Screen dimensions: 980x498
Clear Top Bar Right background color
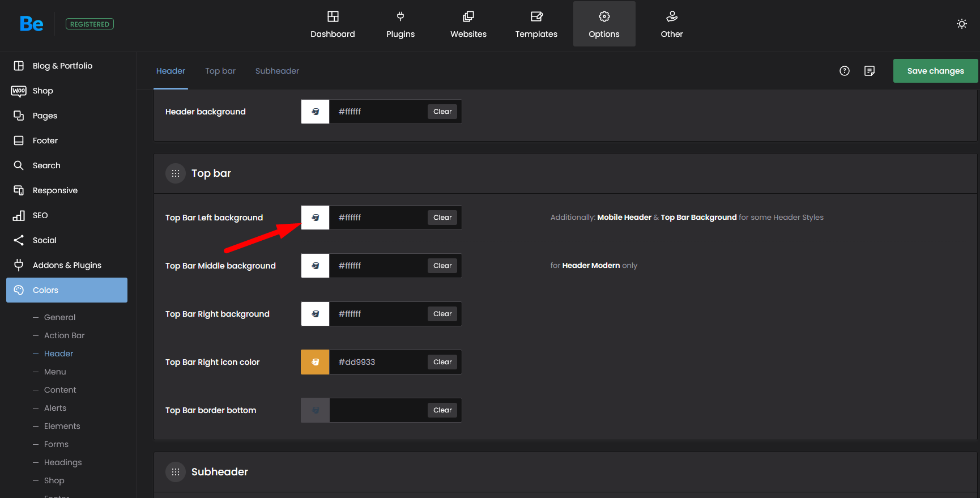tap(442, 314)
